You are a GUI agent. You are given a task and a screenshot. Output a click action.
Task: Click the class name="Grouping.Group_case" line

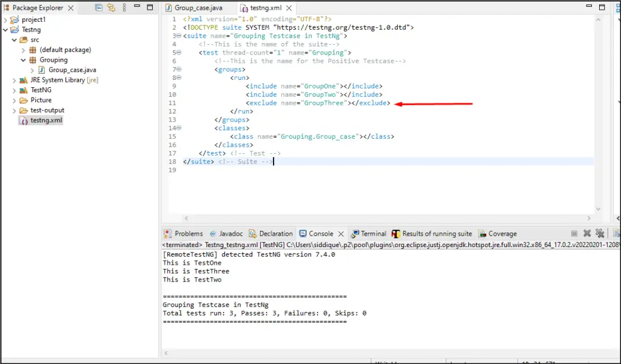(x=312, y=136)
